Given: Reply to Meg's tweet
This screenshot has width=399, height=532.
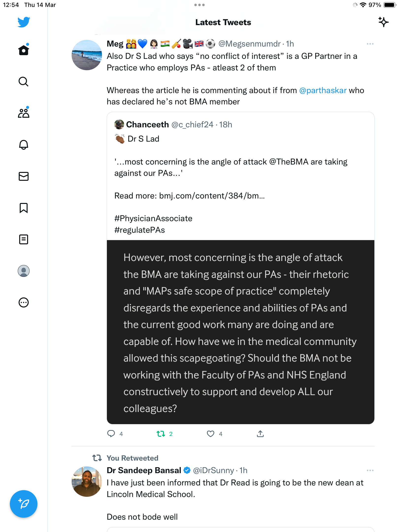Looking at the screenshot, I should pos(111,434).
